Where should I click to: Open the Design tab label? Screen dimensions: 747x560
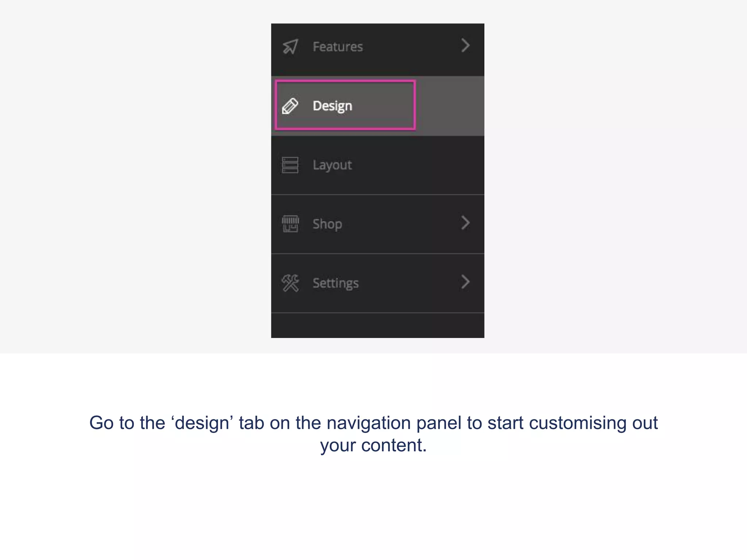point(332,106)
